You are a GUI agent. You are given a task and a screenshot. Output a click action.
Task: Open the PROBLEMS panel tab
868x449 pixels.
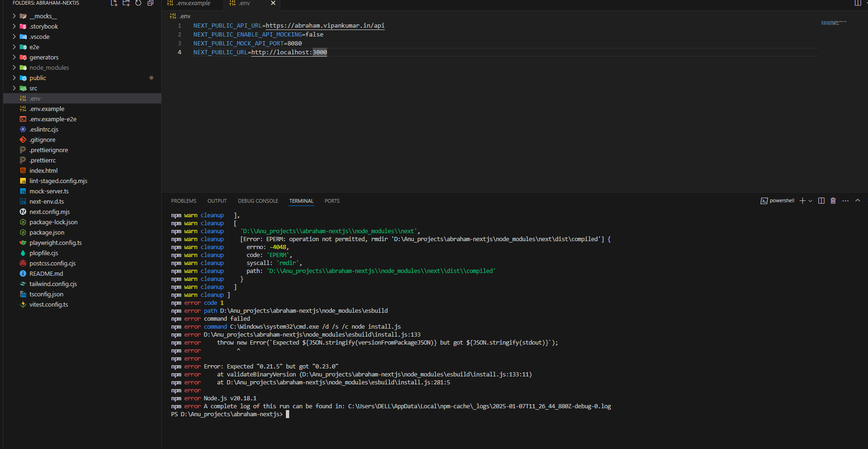click(x=183, y=201)
